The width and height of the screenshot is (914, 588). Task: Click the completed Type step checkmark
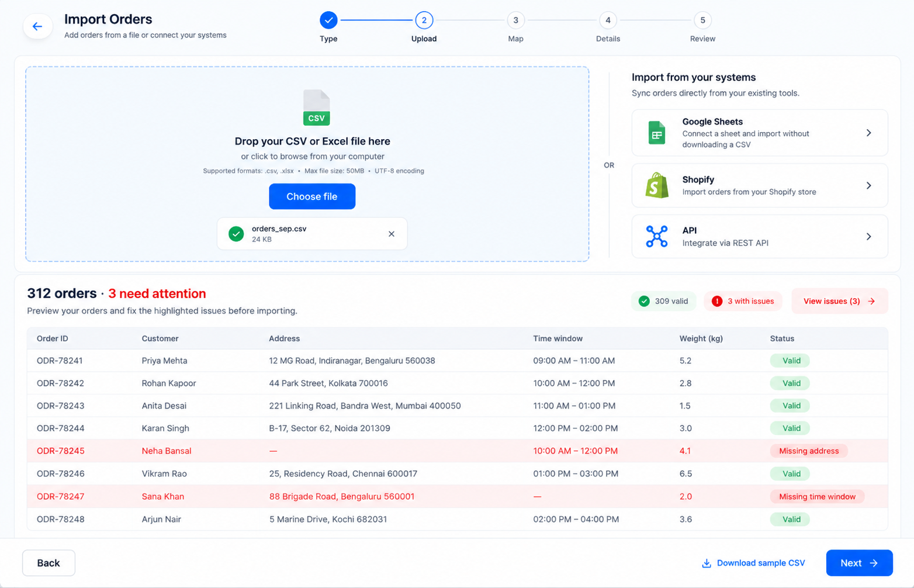(x=328, y=20)
